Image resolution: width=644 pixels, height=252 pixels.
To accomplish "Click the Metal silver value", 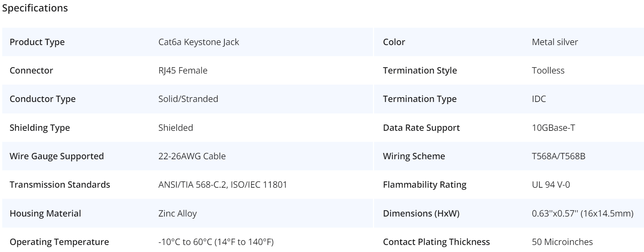I will pos(555,42).
